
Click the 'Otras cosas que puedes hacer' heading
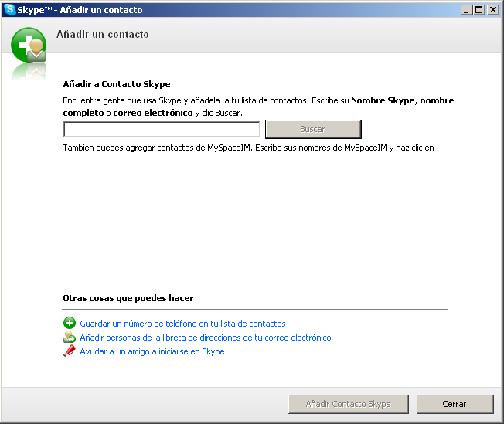(x=128, y=298)
